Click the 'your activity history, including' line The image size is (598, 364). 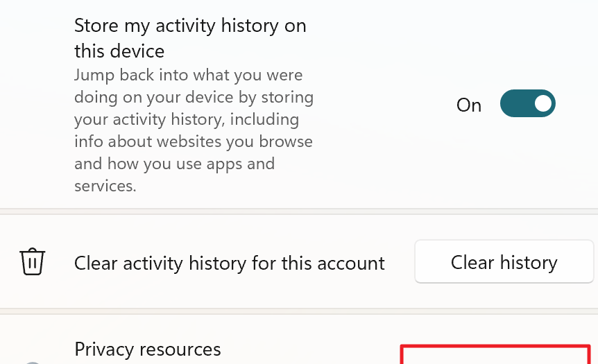click(187, 120)
